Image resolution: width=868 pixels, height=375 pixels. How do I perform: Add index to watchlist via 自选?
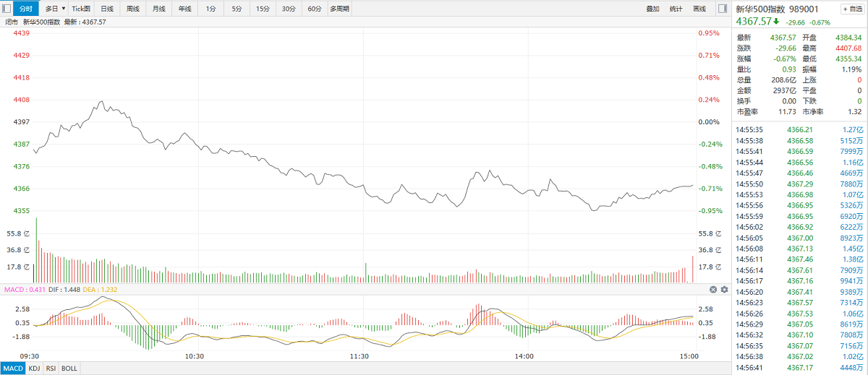point(851,9)
